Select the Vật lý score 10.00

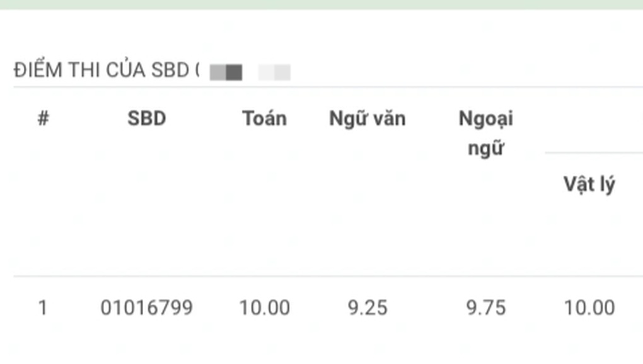(589, 307)
